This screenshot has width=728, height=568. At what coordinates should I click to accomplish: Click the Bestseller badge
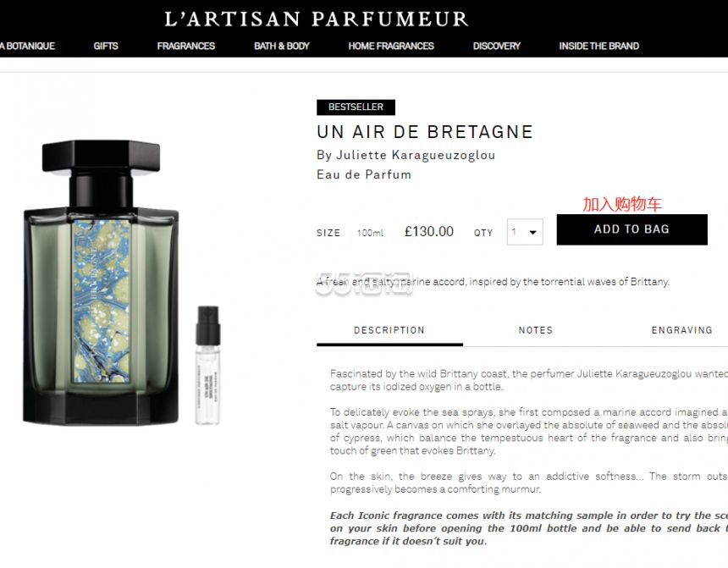pyautogui.click(x=356, y=107)
